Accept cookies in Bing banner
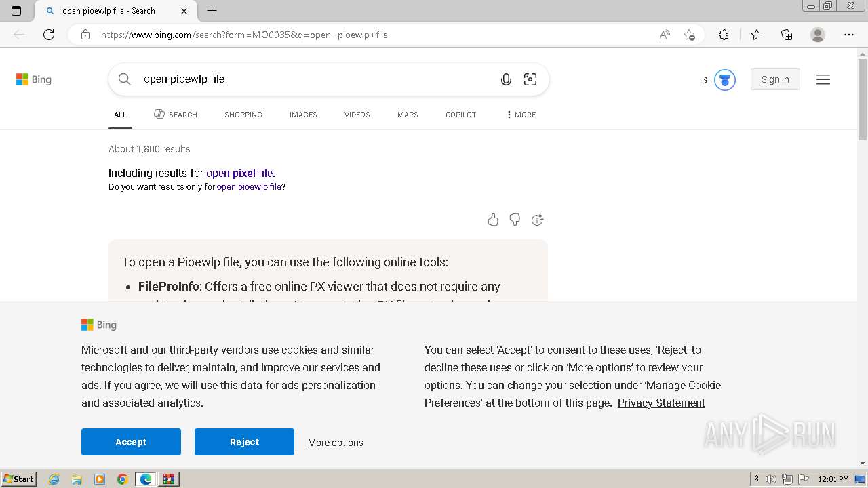868x488 pixels. (x=131, y=442)
